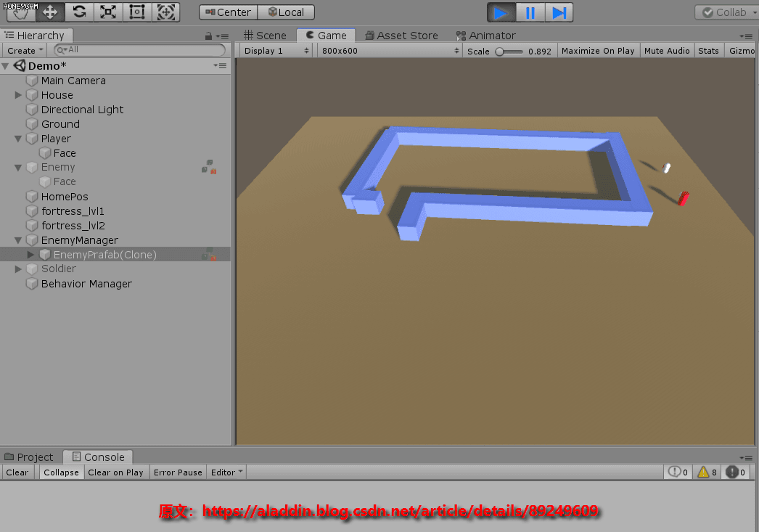Toggle Error Pause in Console
Screen dimensions: 759x532
(x=178, y=472)
